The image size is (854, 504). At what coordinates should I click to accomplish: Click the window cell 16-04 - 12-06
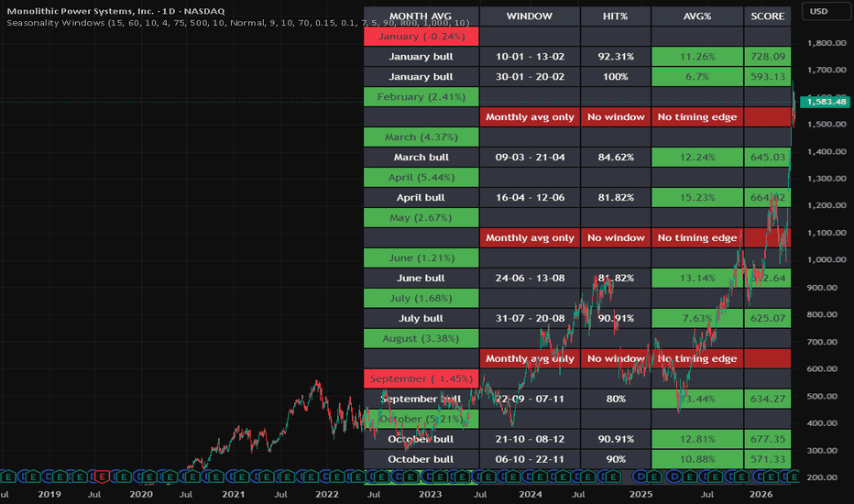tap(530, 198)
